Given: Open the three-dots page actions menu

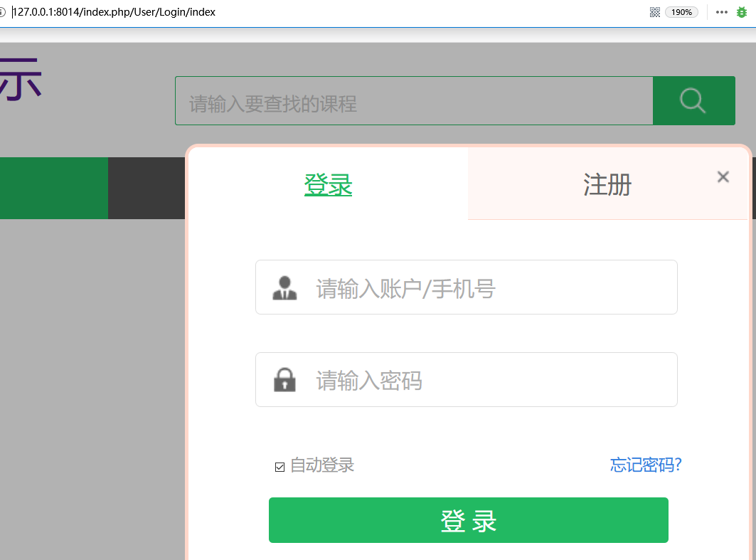Looking at the screenshot, I should pyautogui.click(x=721, y=12).
